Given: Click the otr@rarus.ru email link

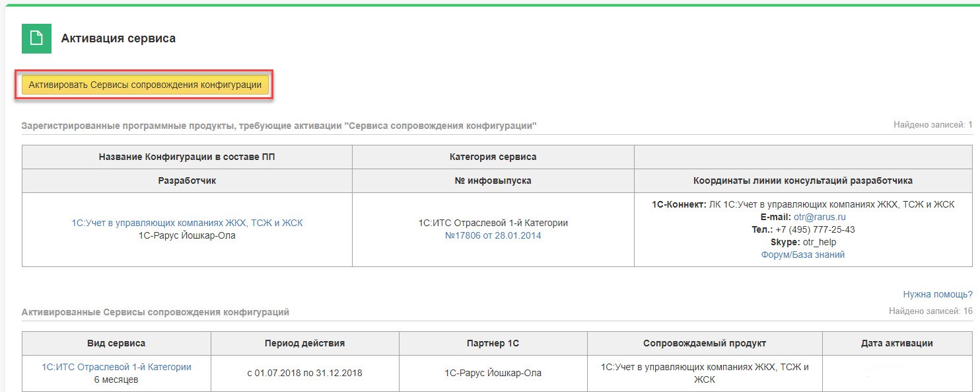Looking at the screenshot, I should tap(820, 217).
